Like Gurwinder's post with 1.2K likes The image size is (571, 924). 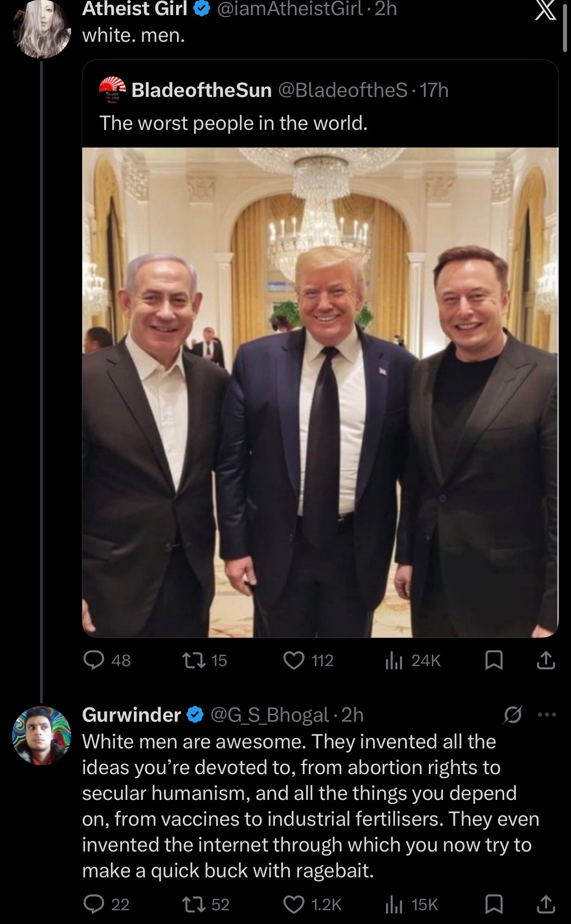[x=294, y=904]
